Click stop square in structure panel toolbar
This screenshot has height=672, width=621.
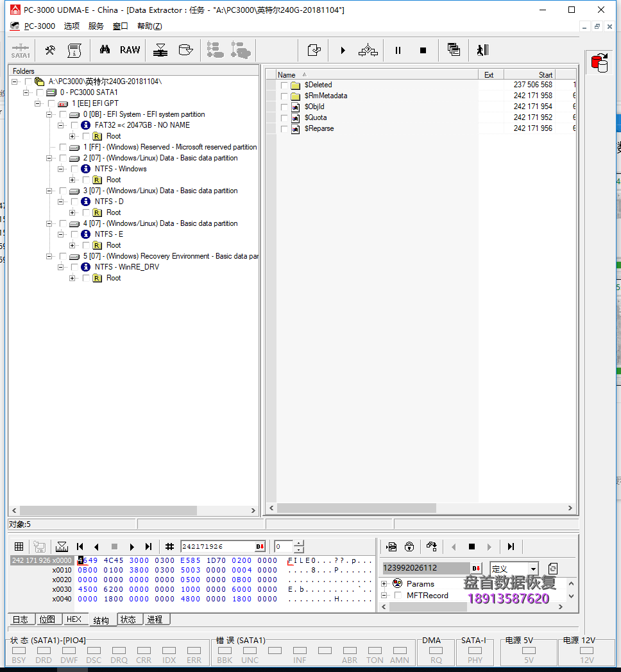point(472,546)
